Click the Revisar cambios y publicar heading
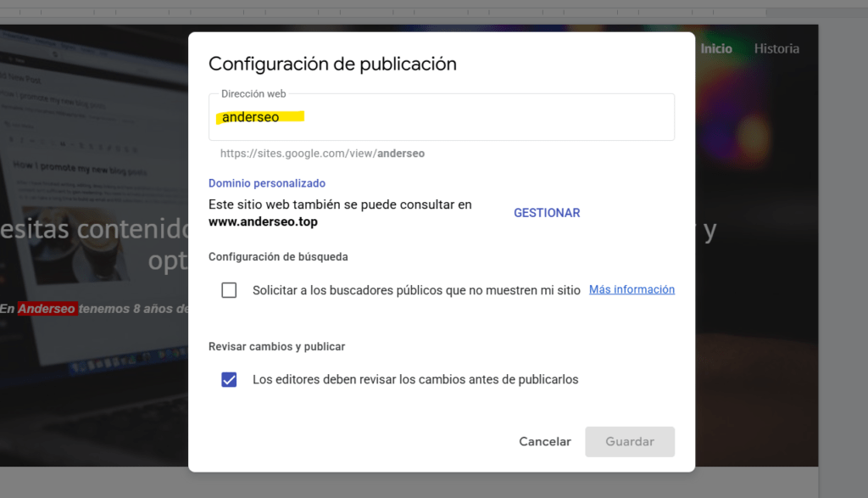Image resolution: width=868 pixels, height=498 pixels. [x=277, y=347]
